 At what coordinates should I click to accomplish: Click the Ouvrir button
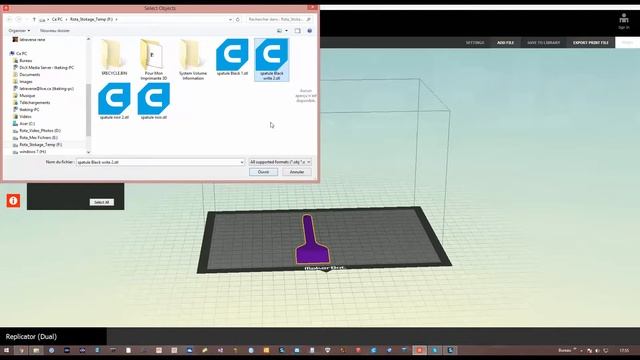[263, 172]
